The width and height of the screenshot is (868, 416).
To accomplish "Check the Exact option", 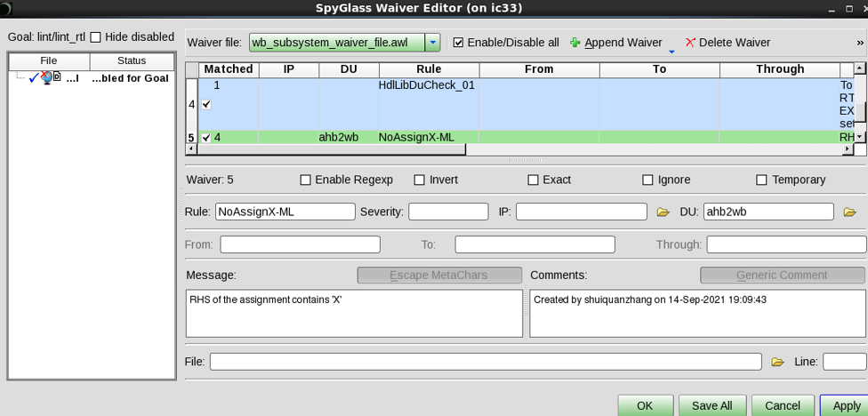I will pos(533,180).
